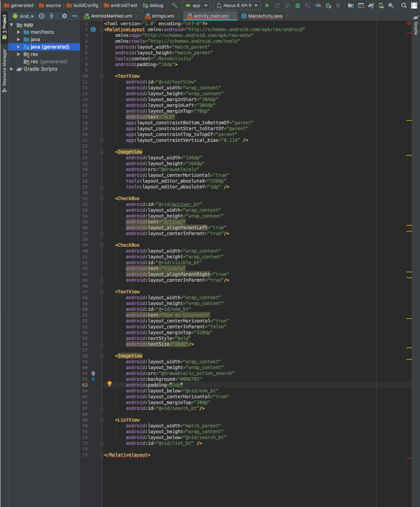Viewport: 420px width, 507px height.
Task: Click Attach Debugger to Android Process icon
Action: pos(328,5)
